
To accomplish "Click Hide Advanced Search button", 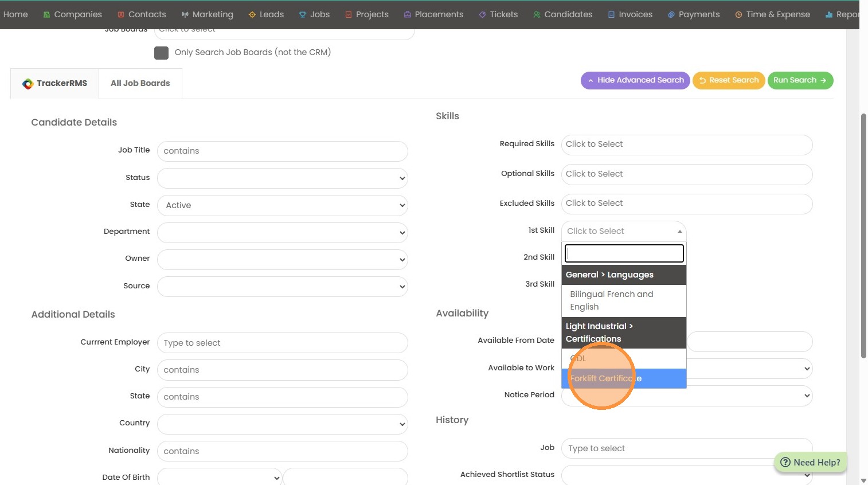I will point(635,80).
